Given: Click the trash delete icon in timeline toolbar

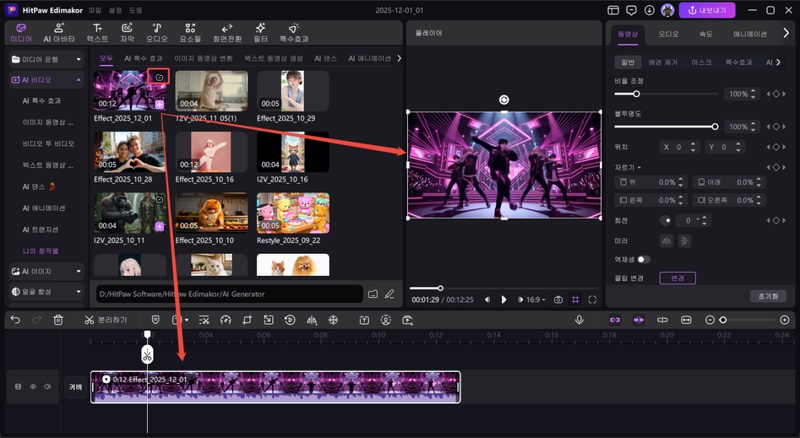Looking at the screenshot, I should (59, 320).
